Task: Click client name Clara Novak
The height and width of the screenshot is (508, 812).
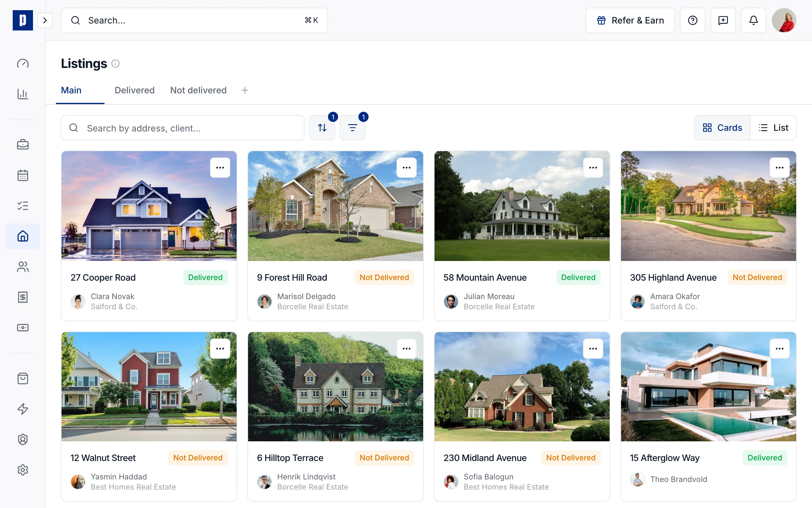Action: pyautogui.click(x=112, y=296)
